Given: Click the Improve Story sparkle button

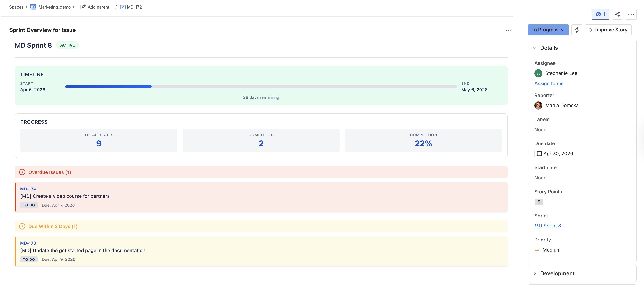Looking at the screenshot, I should (608, 30).
